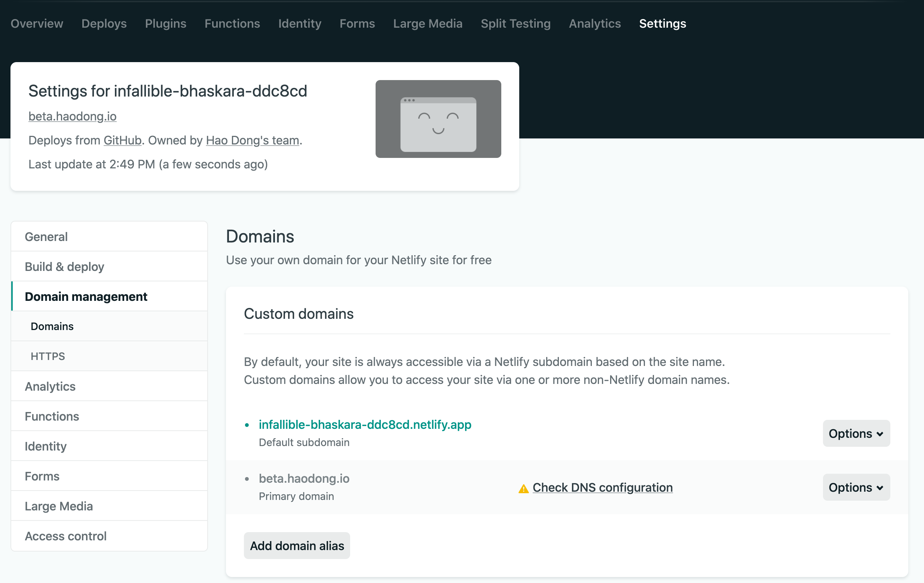Select General in settings sidebar
Viewport: 924px width, 583px height.
(x=46, y=237)
